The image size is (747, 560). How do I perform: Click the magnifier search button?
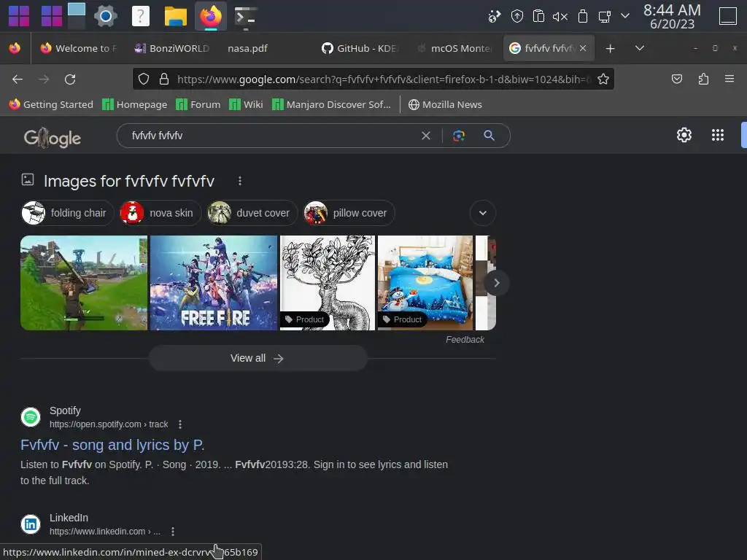[x=489, y=136]
